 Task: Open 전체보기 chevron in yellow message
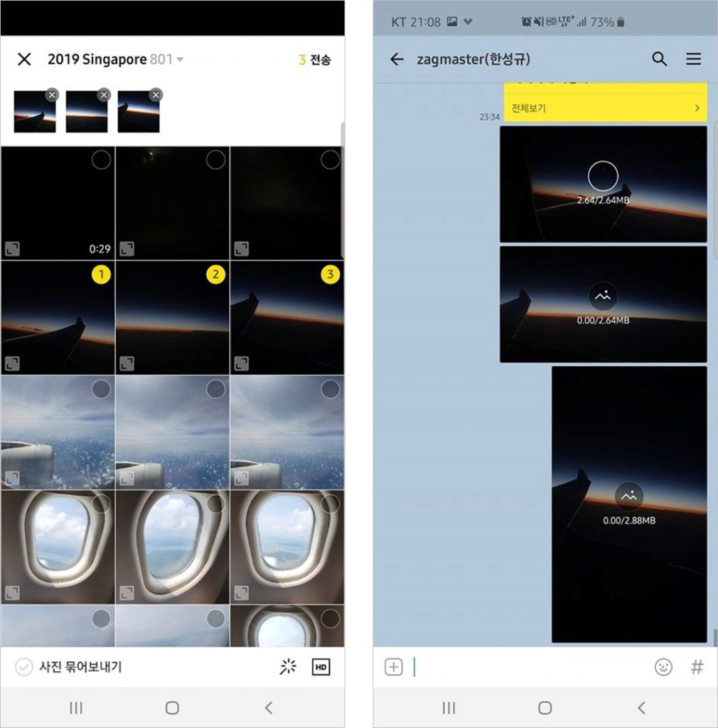coord(697,108)
